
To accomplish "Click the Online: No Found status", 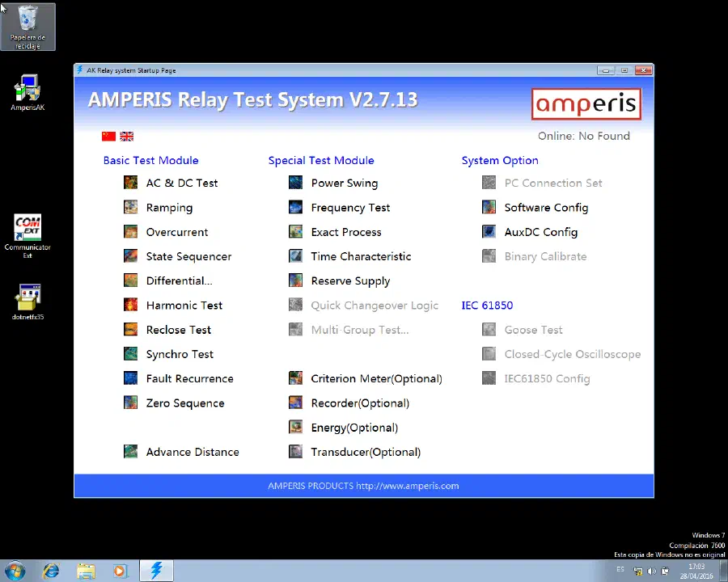I will pyautogui.click(x=583, y=136).
